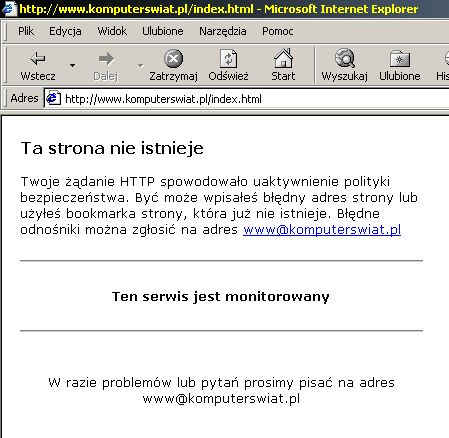Click the address field with komputerswiat.pl URL

247,99
